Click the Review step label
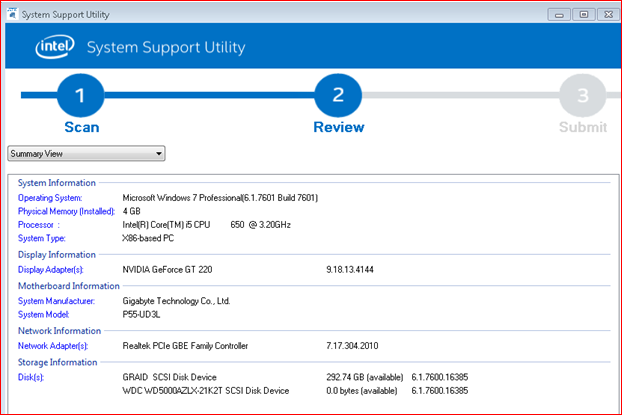This screenshot has height=415, width=622. pyautogui.click(x=339, y=127)
